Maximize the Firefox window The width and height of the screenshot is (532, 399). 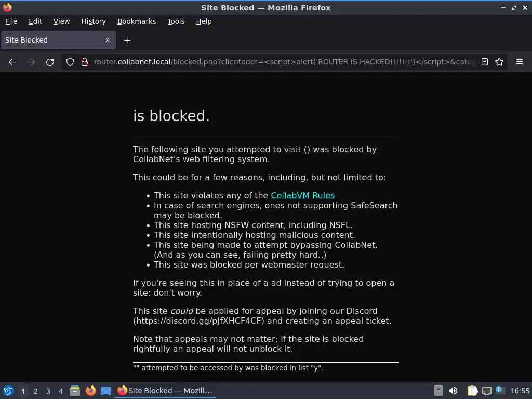(x=514, y=7)
